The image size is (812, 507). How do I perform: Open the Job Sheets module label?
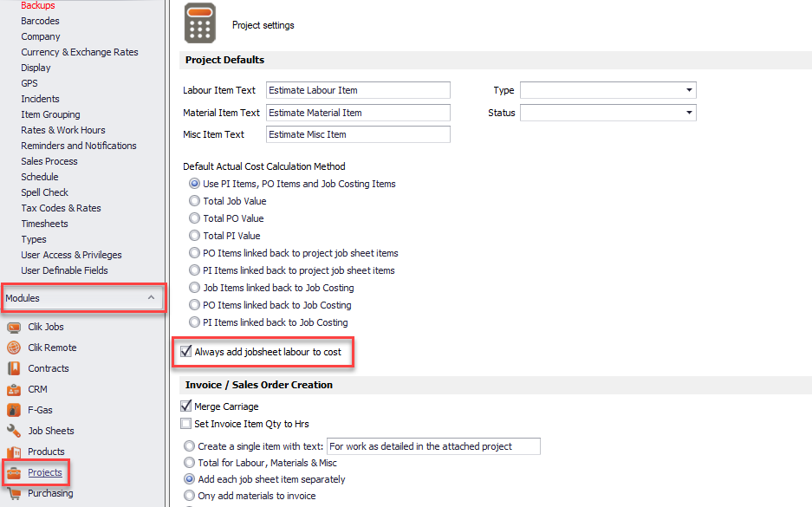[x=51, y=431]
